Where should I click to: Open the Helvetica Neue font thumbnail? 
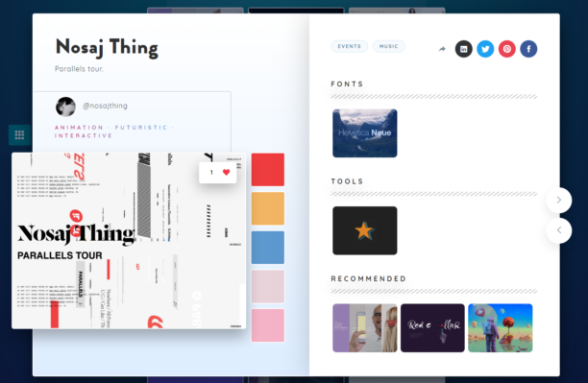pos(364,133)
